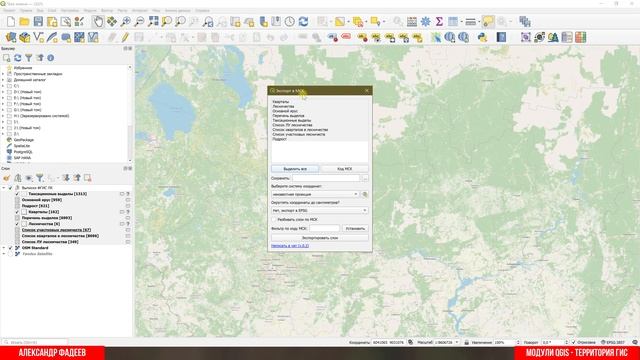Select GeoPackage in the Browser tree
The width and height of the screenshot is (640, 360).
(x=24, y=140)
